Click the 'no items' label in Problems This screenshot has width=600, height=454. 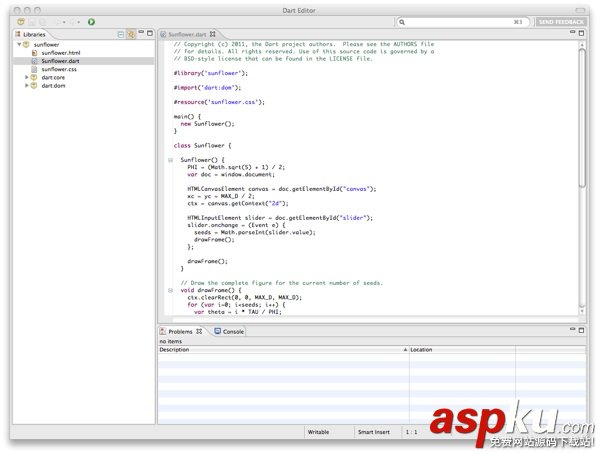(x=171, y=341)
